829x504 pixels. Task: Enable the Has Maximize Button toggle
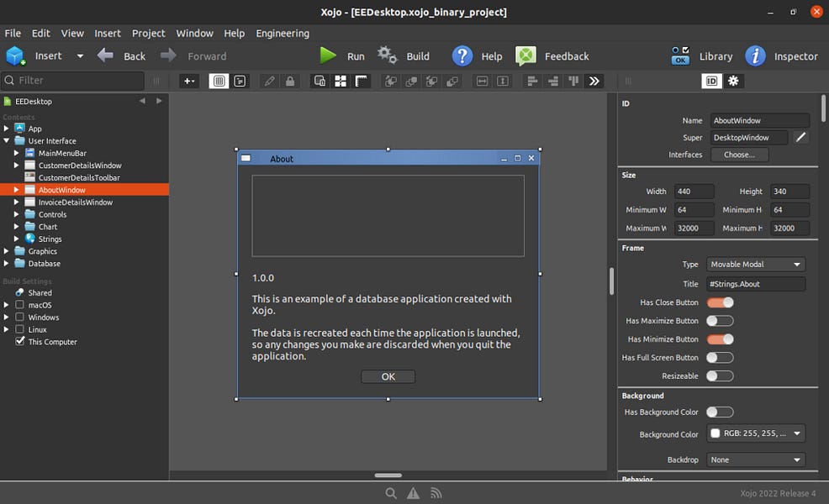click(720, 320)
